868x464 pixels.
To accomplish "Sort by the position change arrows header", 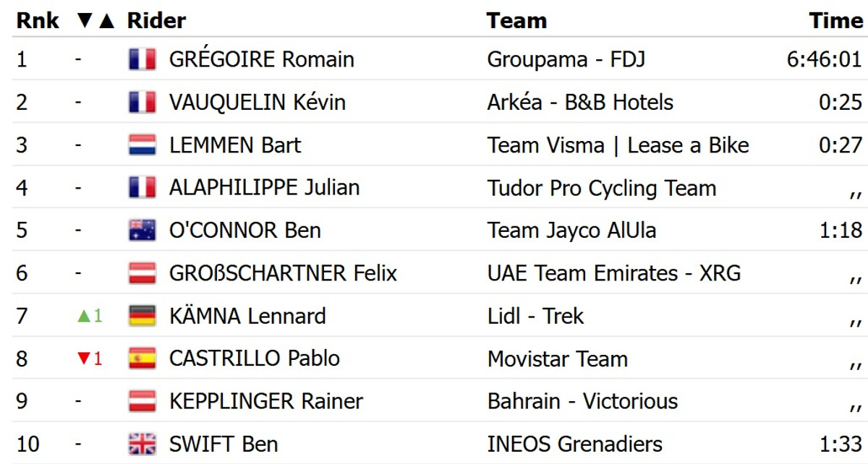I will click(95, 21).
